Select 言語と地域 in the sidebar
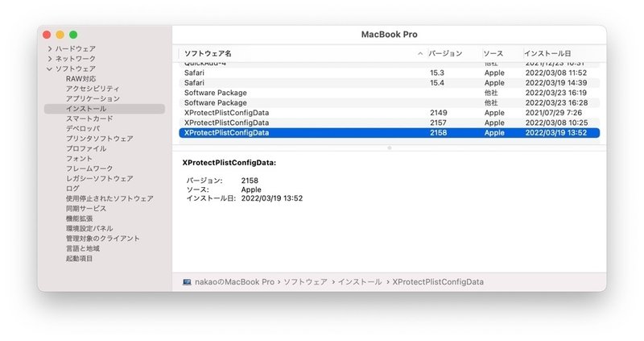Image resolution: width=644 pixels, height=341 pixels. 83,248
